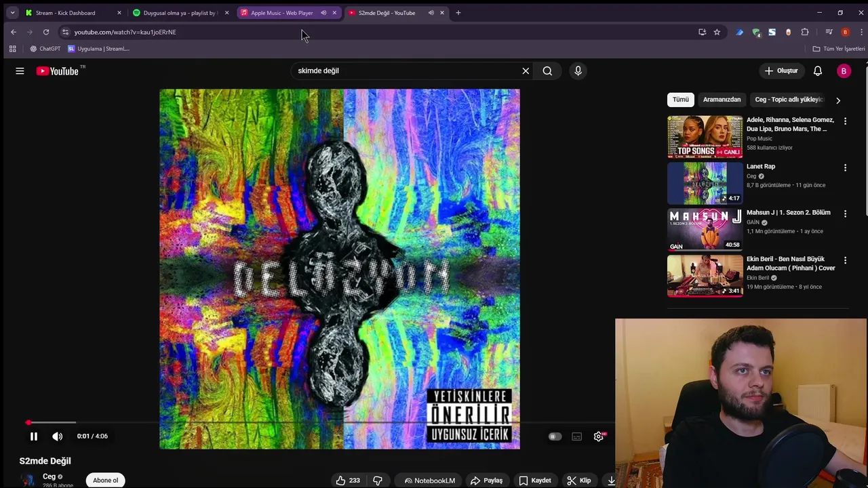The height and width of the screenshot is (488, 868).
Task: Open the Mahsun J video title link
Action: [788, 212]
